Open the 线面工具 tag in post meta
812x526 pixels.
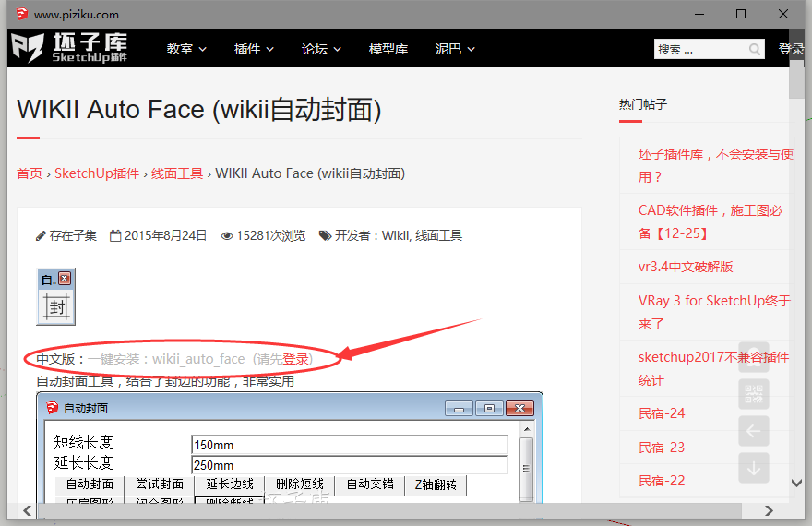[438, 236]
